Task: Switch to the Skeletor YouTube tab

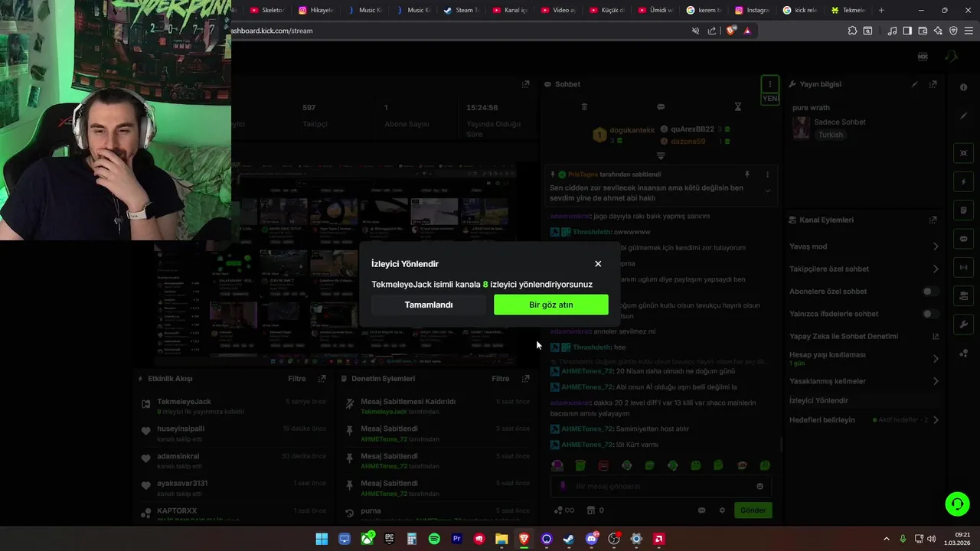Action: 267,10
